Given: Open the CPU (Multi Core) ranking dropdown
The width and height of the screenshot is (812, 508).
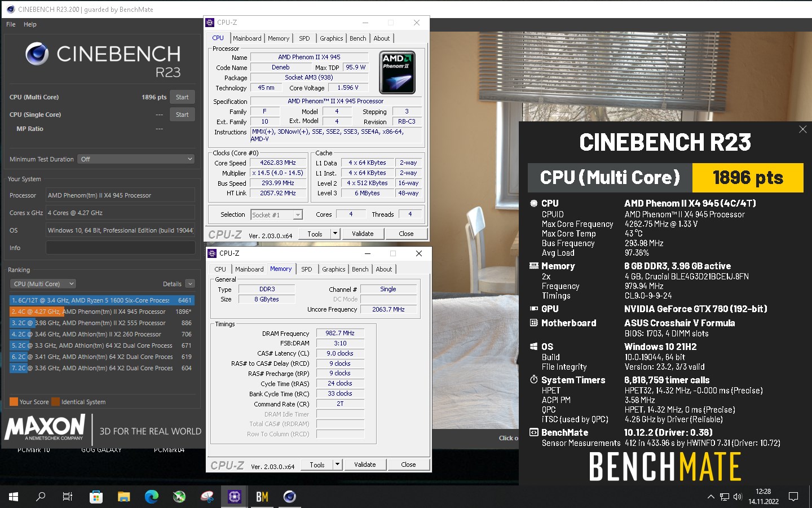Looking at the screenshot, I should click(43, 284).
